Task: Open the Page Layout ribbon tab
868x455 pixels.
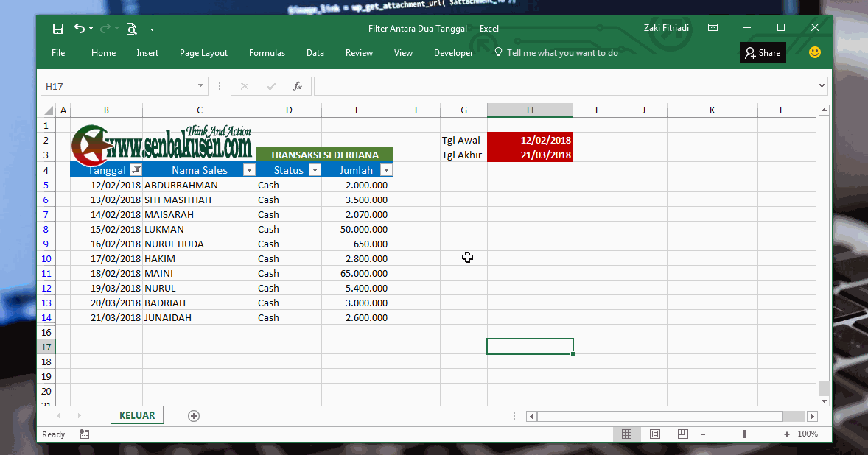Action: click(x=203, y=52)
